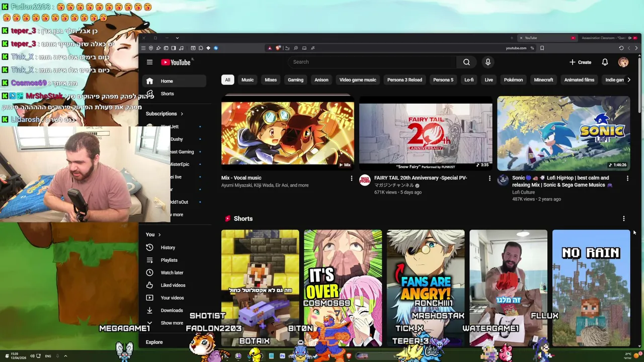Screen dimensions: 644x362
Task: Start voice search with microphone icon
Action: click(488, 62)
